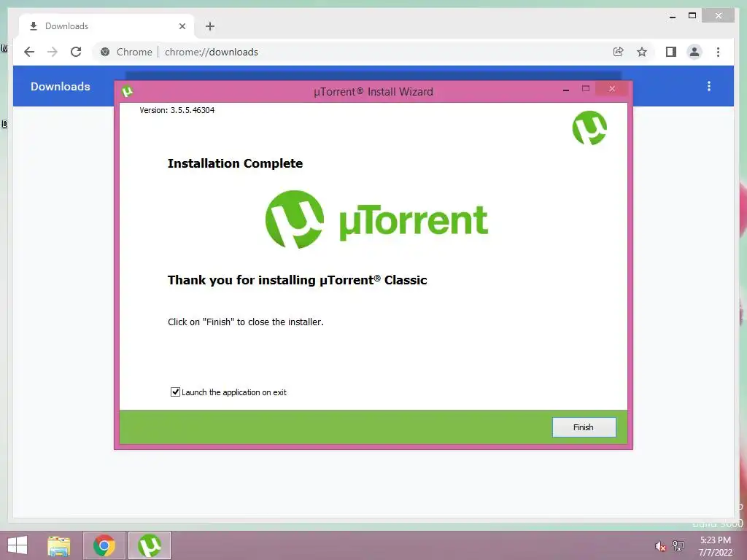The height and width of the screenshot is (560, 747).
Task: Open File Explorer from taskbar
Action: tap(59, 545)
